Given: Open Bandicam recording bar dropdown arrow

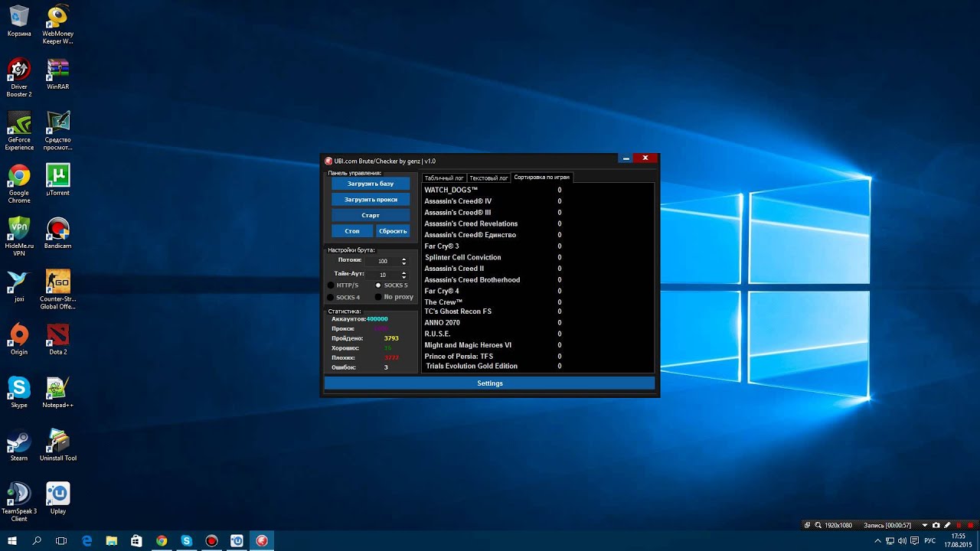Looking at the screenshot, I should click(925, 525).
